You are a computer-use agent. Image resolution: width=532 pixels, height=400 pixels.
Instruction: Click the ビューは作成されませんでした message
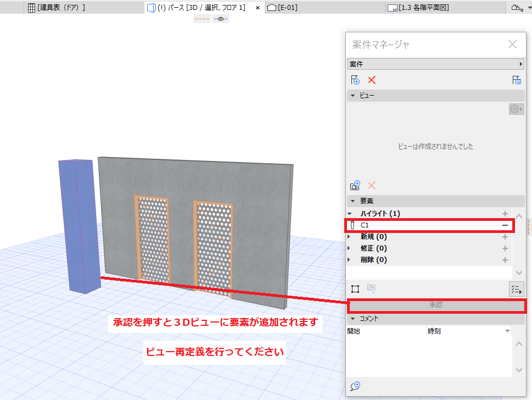coord(435,146)
